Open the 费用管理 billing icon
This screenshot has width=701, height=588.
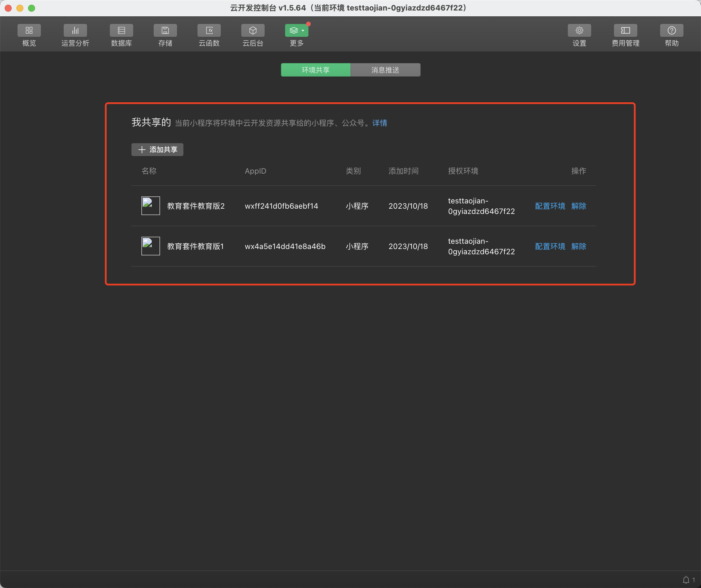(625, 31)
